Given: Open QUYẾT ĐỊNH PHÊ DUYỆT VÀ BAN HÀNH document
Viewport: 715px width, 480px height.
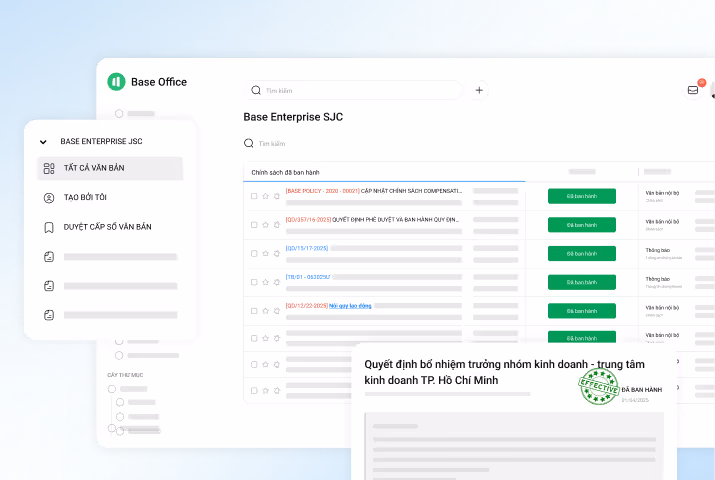Looking at the screenshot, I should (395, 220).
